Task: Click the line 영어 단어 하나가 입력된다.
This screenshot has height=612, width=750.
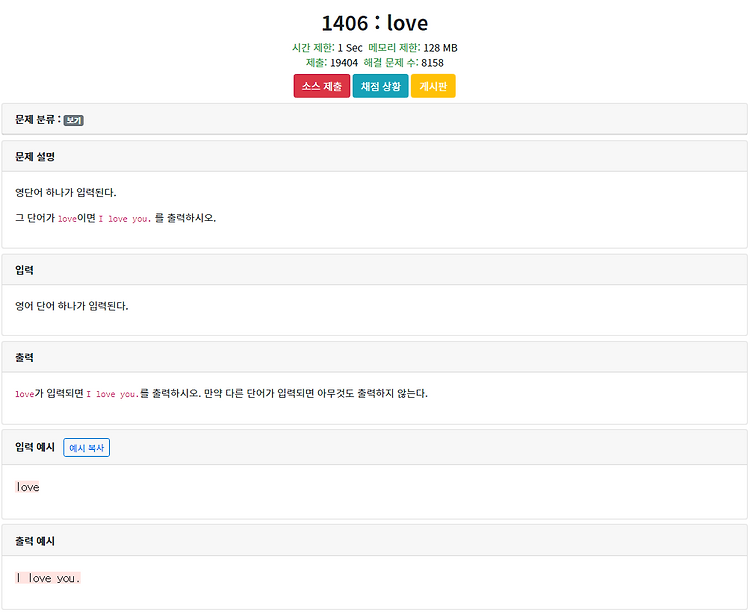Action: [72, 306]
